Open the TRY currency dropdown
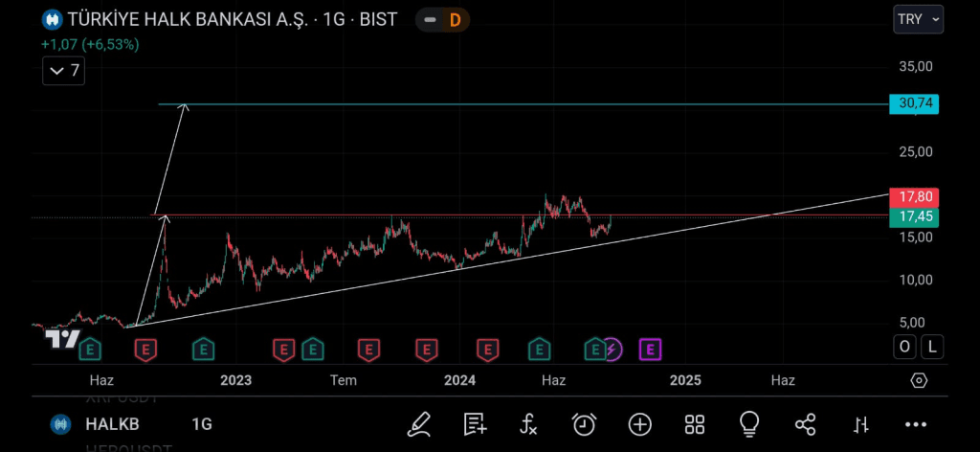 coord(918,19)
